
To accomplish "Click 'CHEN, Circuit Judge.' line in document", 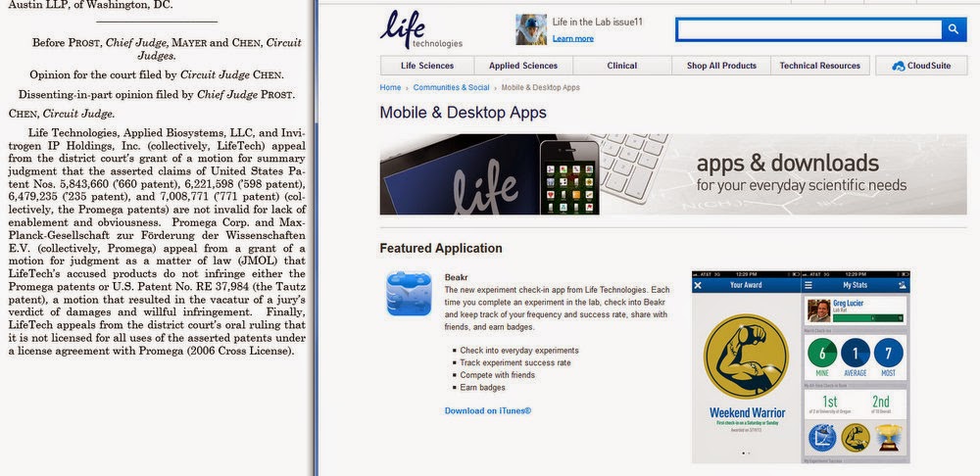I will (x=61, y=114).
